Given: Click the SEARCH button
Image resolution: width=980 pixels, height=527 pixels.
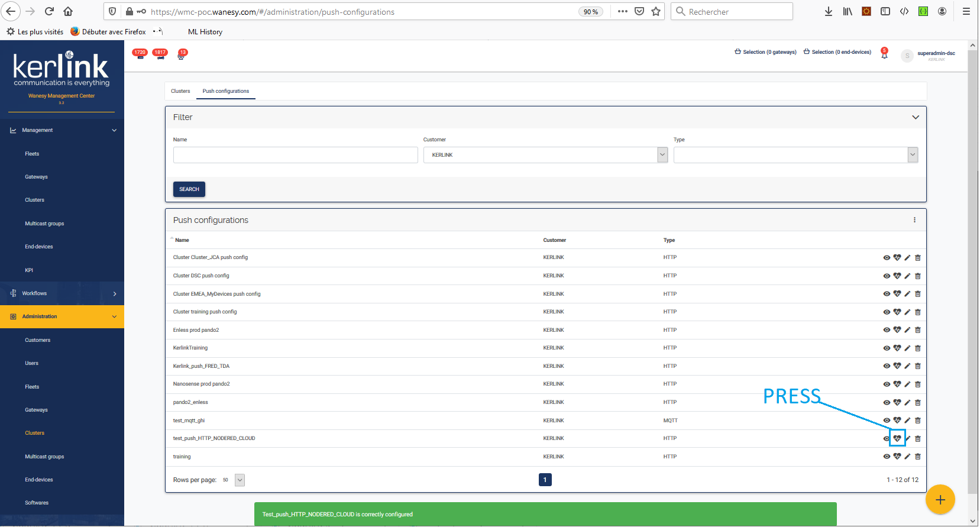Looking at the screenshot, I should pyautogui.click(x=189, y=189).
